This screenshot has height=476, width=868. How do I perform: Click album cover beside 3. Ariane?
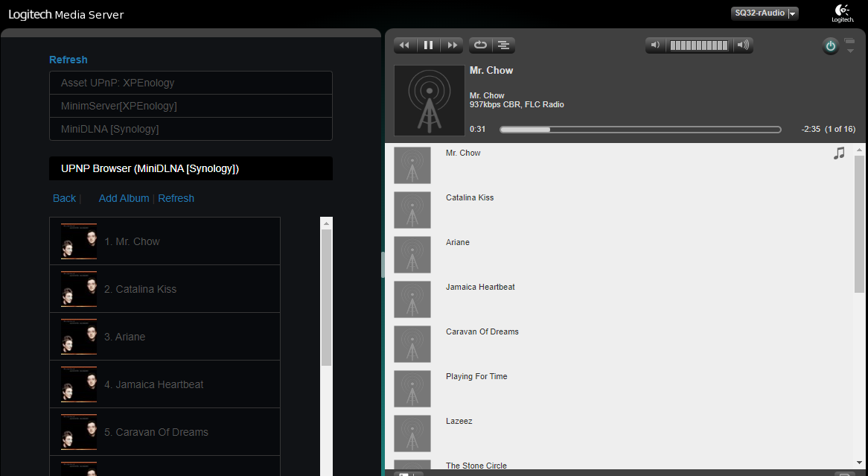(79, 337)
